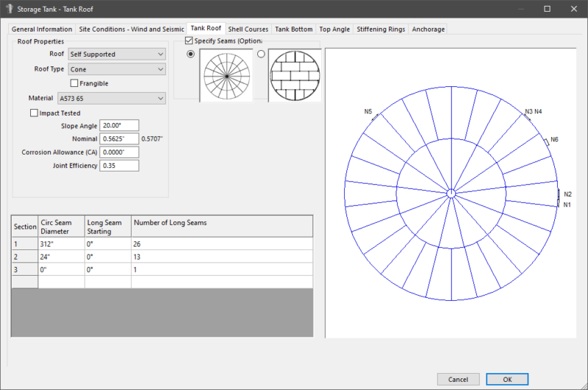Viewport: 588px width, 390px height.
Task: Go to the Stiffening Rings tab
Action: pyautogui.click(x=380, y=29)
